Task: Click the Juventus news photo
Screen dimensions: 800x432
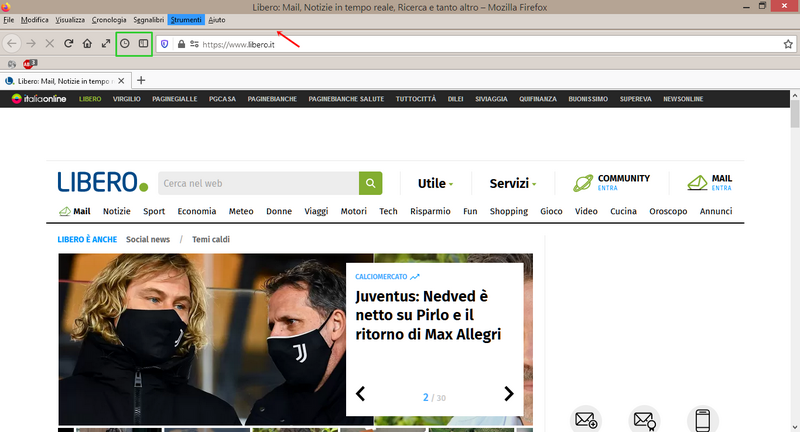Action: (x=202, y=339)
